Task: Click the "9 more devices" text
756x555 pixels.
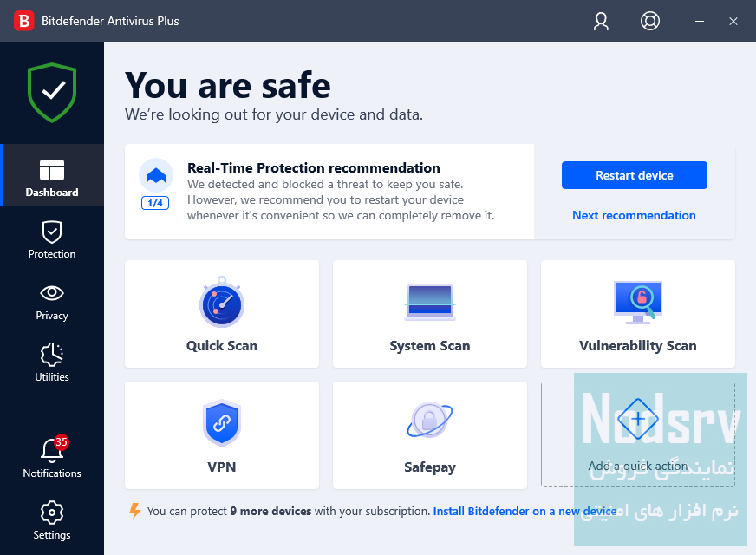Action: 270,511
